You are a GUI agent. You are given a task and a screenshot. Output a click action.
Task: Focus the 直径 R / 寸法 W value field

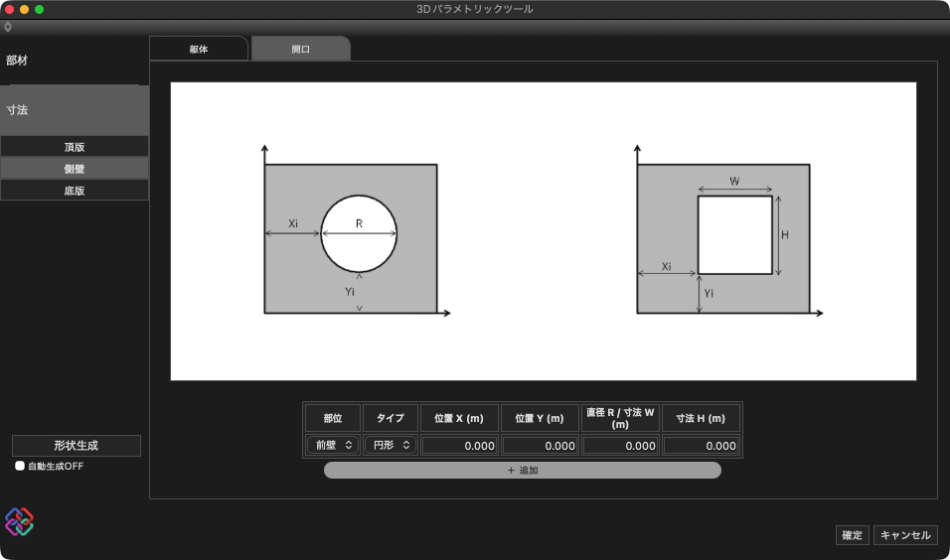[x=620, y=446]
